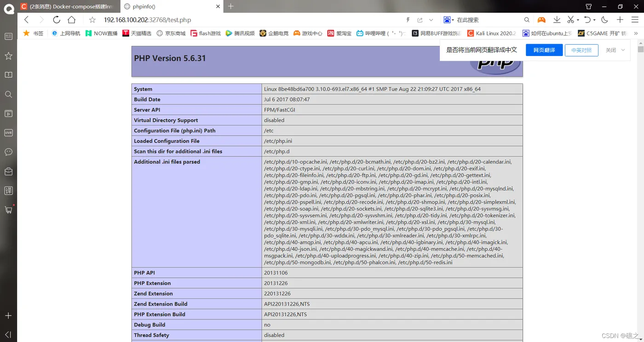Open the chat bubble icon in sidebar
The width and height of the screenshot is (644, 342).
click(8, 152)
